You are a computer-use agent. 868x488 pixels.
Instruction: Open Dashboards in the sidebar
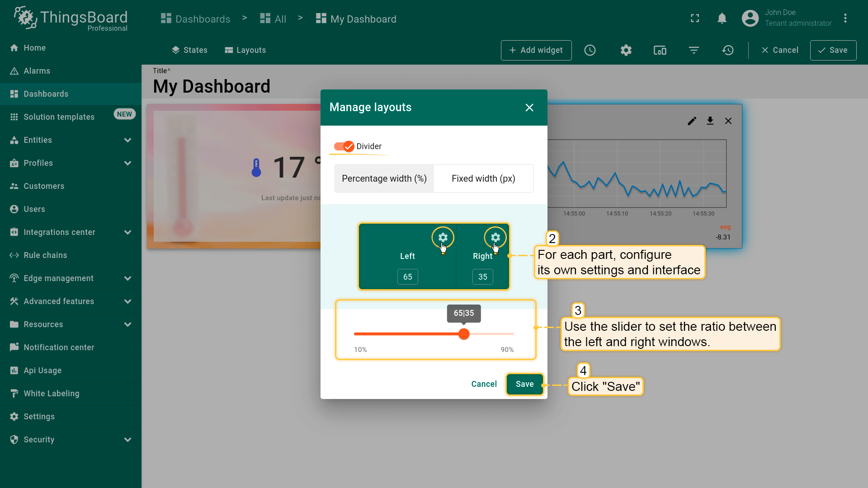(x=71, y=94)
